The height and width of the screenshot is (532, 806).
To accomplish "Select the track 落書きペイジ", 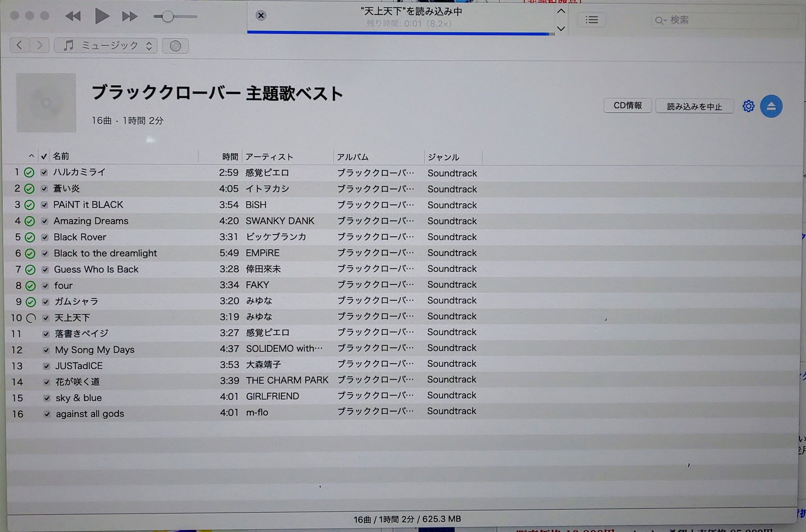I will (x=81, y=334).
